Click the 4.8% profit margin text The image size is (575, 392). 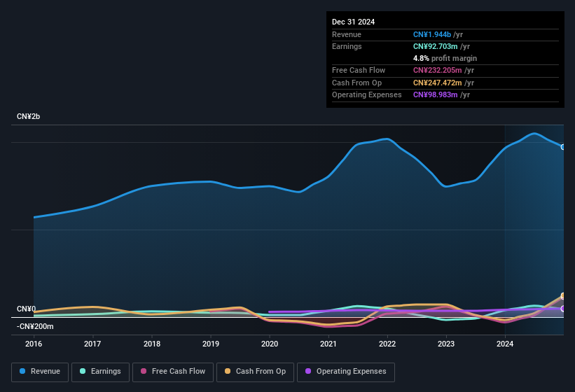(445, 58)
